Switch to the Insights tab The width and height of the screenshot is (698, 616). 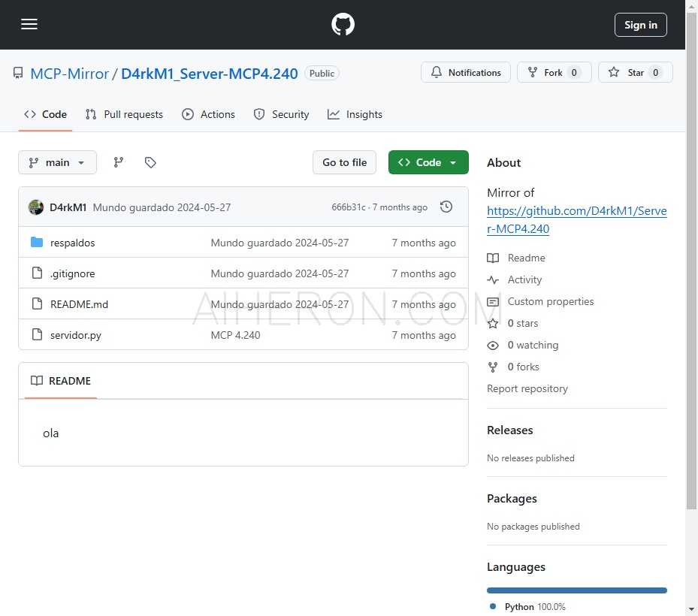pos(355,114)
